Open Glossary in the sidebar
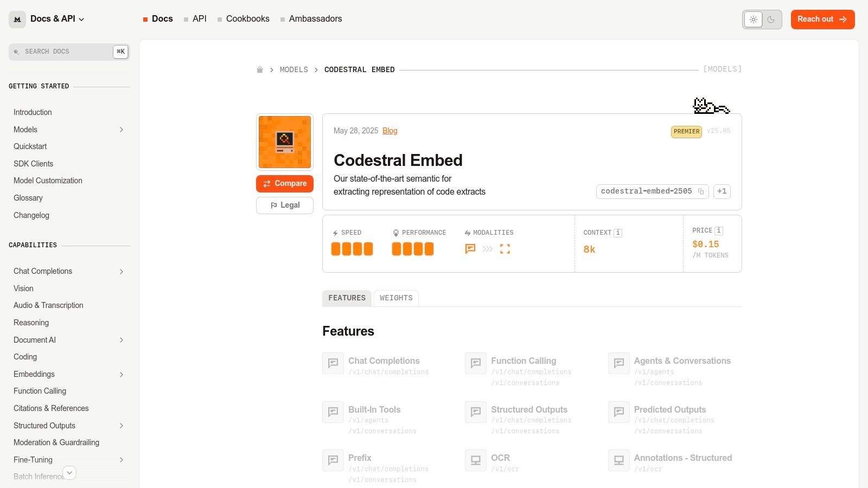Screen dimensions: 868x488 [x=28, y=198]
